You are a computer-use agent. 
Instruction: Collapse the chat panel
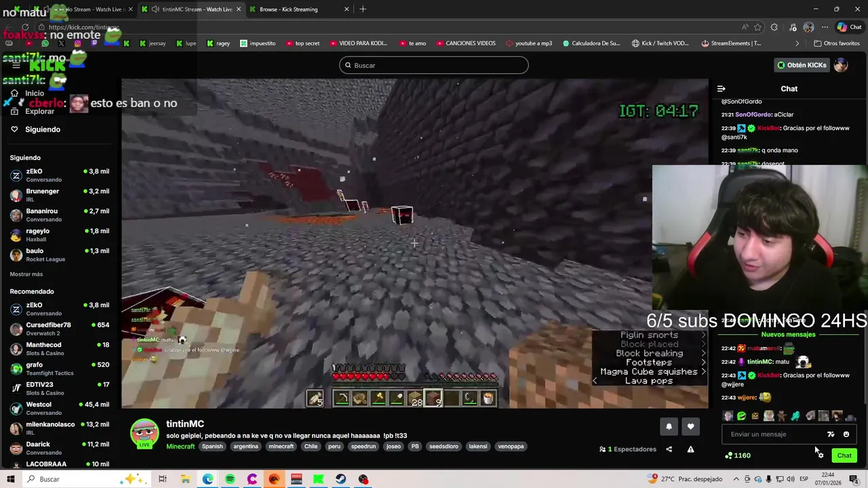(722, 89)
